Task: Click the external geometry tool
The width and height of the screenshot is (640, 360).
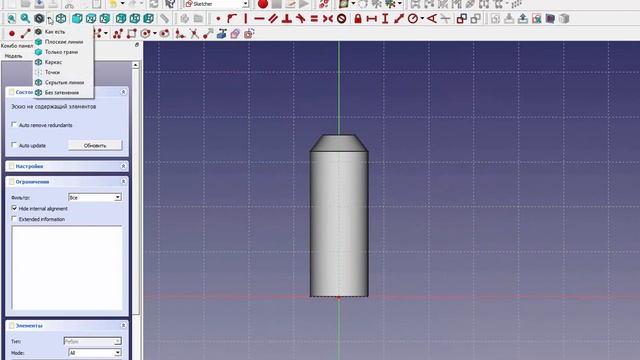Action: [222, 33]
